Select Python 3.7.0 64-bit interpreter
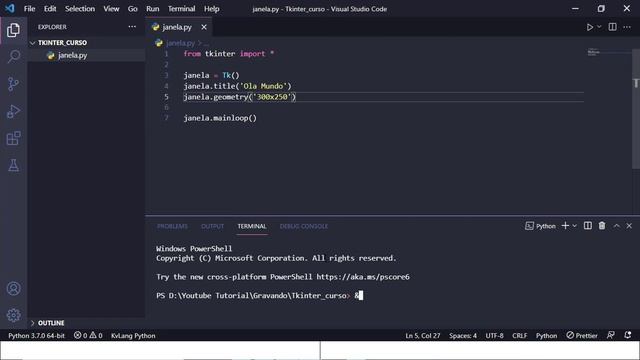Screen dimensions: 640x360 tap(36, 336)
